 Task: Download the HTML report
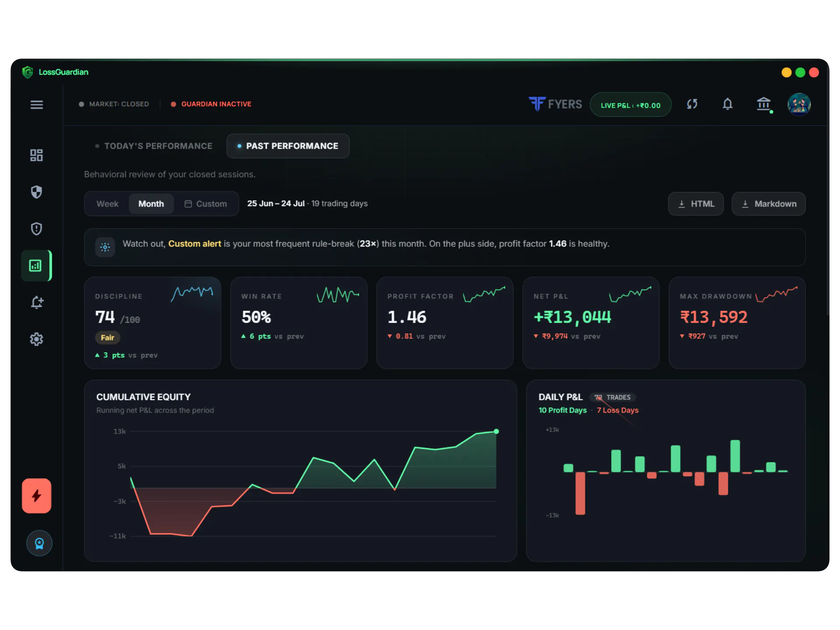pyautogui.click(x=696, y=204)
